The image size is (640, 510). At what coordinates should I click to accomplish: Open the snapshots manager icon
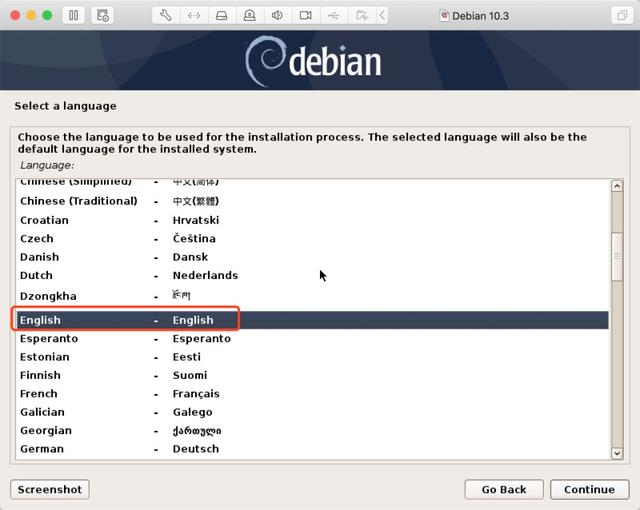[x=102, y=16]
